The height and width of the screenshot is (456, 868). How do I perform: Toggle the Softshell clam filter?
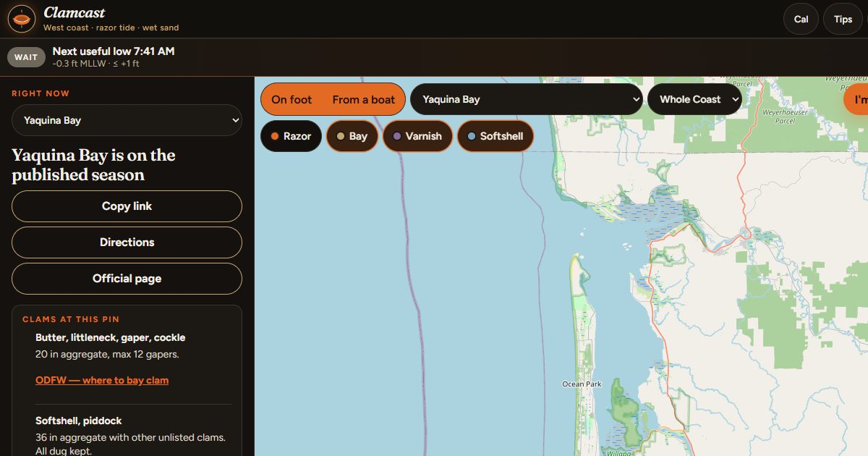point(495,136)
